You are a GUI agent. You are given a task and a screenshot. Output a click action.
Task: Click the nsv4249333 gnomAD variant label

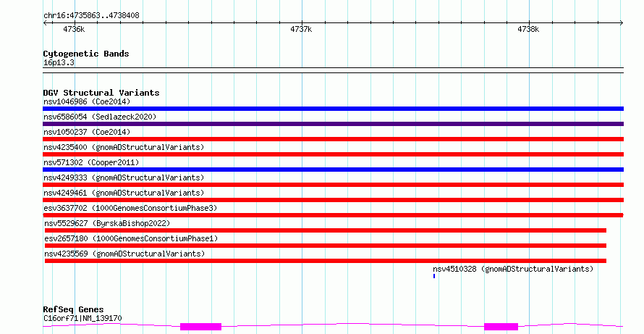tap(124, 178)
